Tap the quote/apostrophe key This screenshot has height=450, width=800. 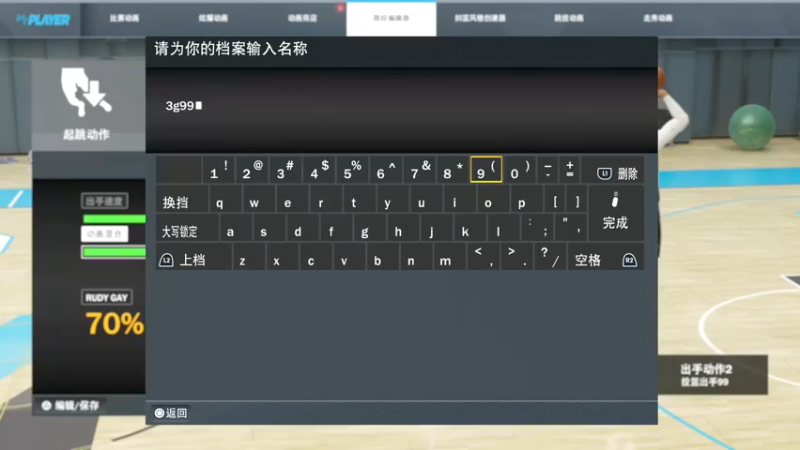point(571,228)
